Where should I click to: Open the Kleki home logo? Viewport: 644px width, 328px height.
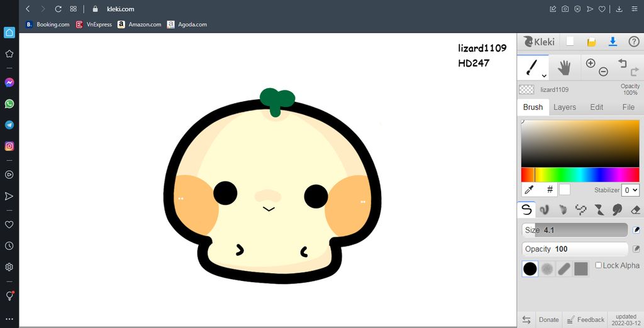pos(539,41)
